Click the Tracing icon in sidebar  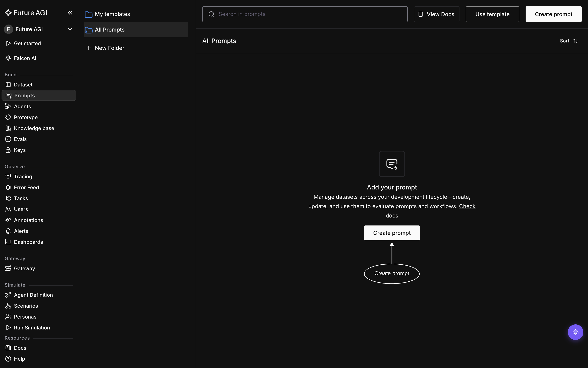(8, 176)
